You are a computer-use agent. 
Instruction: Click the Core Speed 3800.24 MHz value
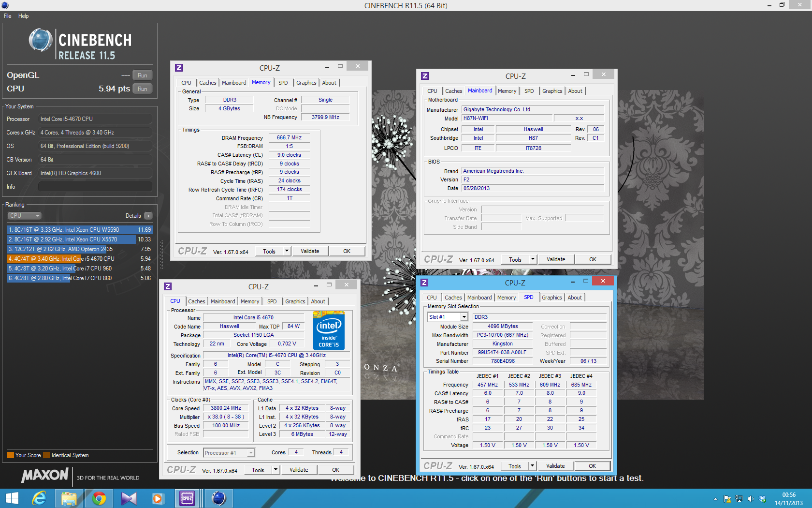click(226, 408)
